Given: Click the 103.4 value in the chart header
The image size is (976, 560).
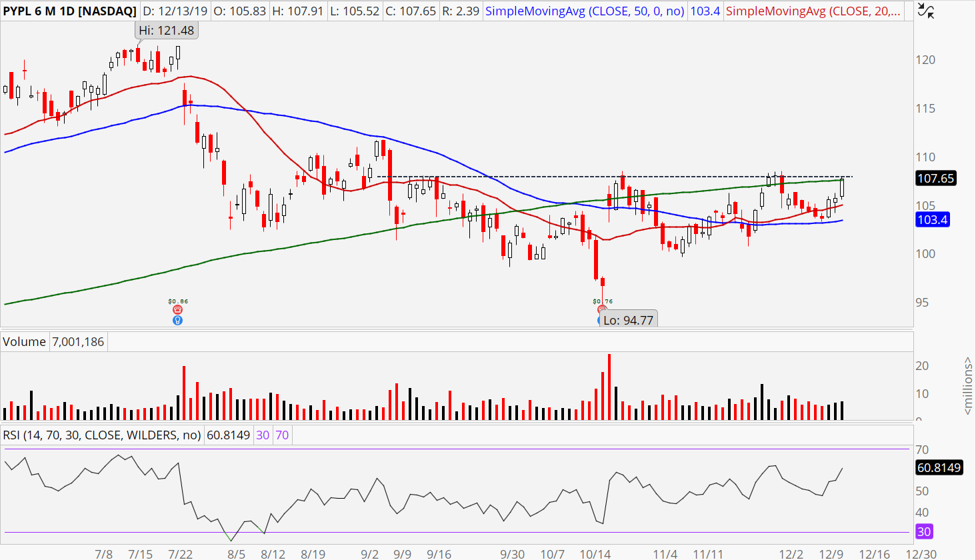Looking at the screenshot, I should pyautogui.click(x=705, y=11).
